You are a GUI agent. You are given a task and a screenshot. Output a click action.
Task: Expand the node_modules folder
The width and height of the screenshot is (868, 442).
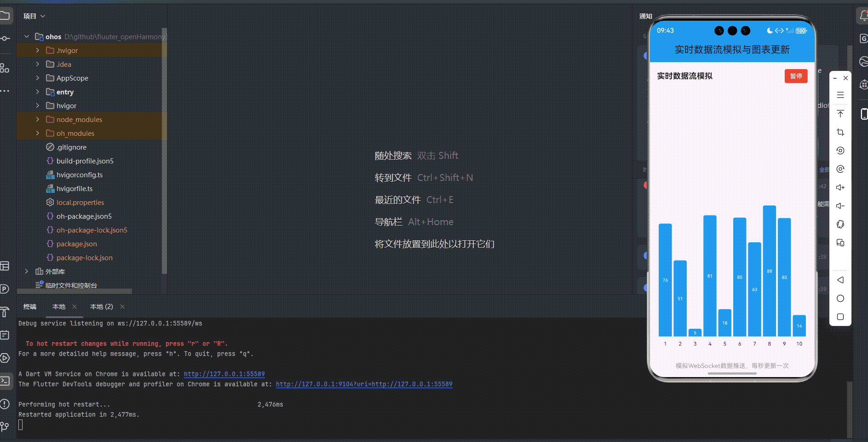37,119
